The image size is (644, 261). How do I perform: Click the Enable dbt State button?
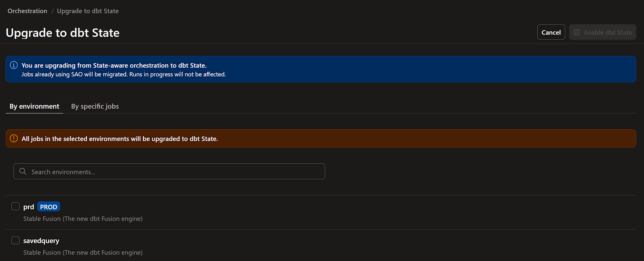[x=602, y=32]
